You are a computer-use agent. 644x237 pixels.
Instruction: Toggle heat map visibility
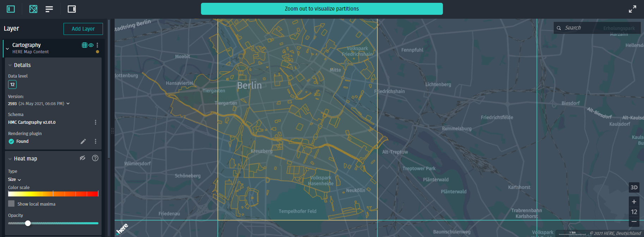(x=83, y=158)
